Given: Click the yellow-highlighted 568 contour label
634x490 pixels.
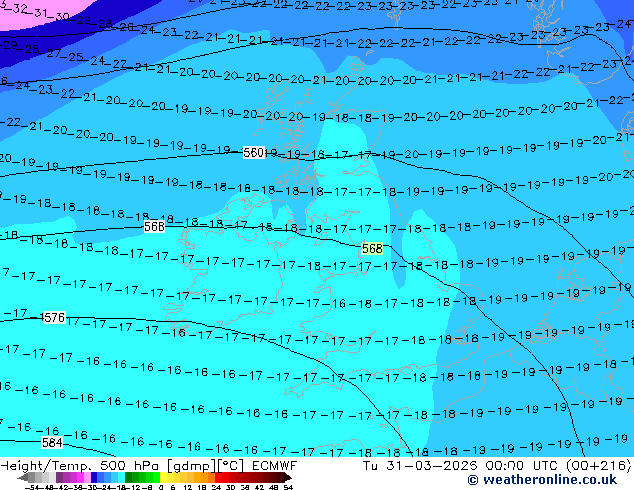Looking at the screenshot, I should tap(372, 248).
